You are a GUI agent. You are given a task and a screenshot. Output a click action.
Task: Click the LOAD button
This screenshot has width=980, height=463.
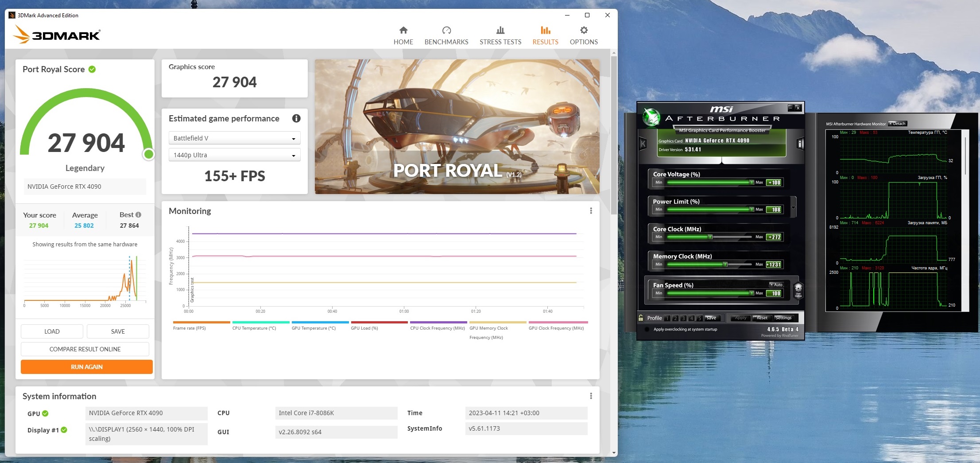click(x=52, y=331)
